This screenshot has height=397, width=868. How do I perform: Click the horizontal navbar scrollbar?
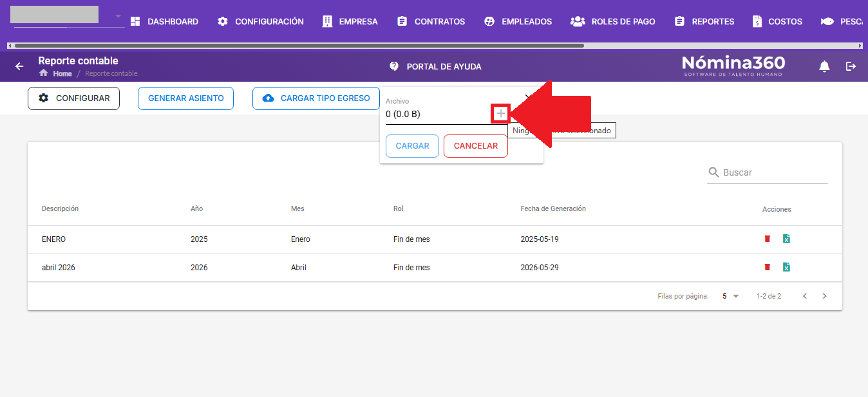tap(299, 46)
